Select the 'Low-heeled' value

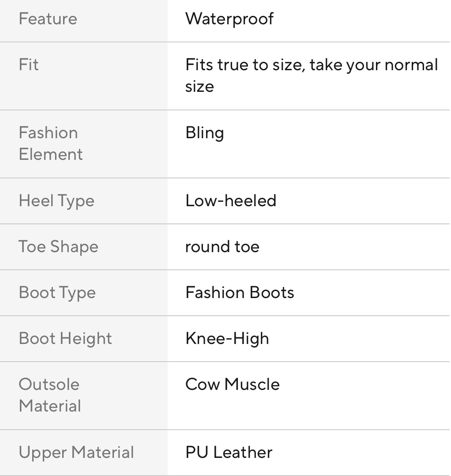click(231, 201)
